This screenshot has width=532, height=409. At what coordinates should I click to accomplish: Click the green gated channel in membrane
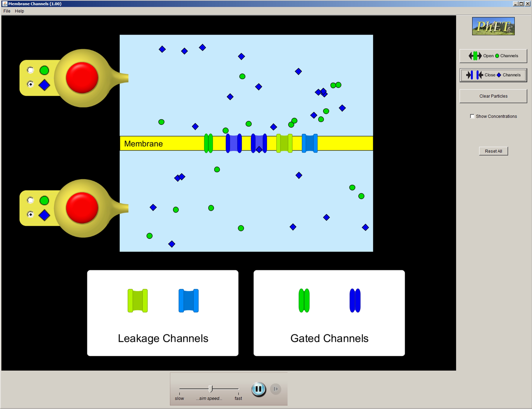tap(208, 143)
